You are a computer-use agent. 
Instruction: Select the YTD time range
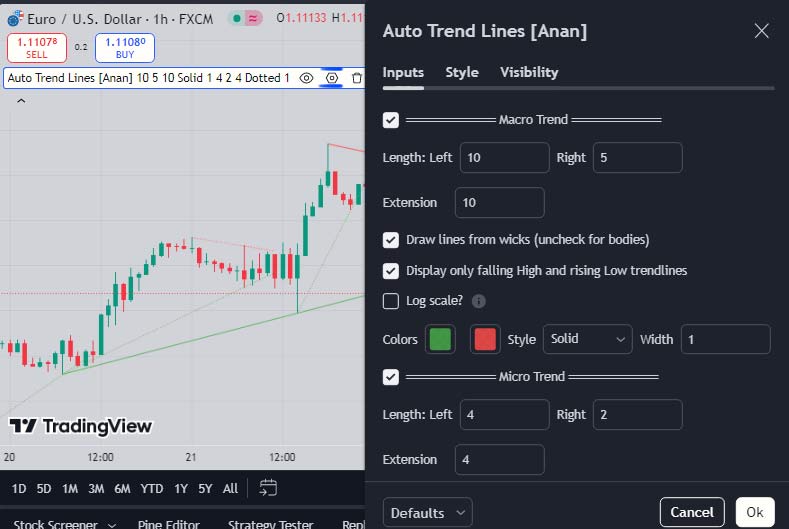pos(151,488)
